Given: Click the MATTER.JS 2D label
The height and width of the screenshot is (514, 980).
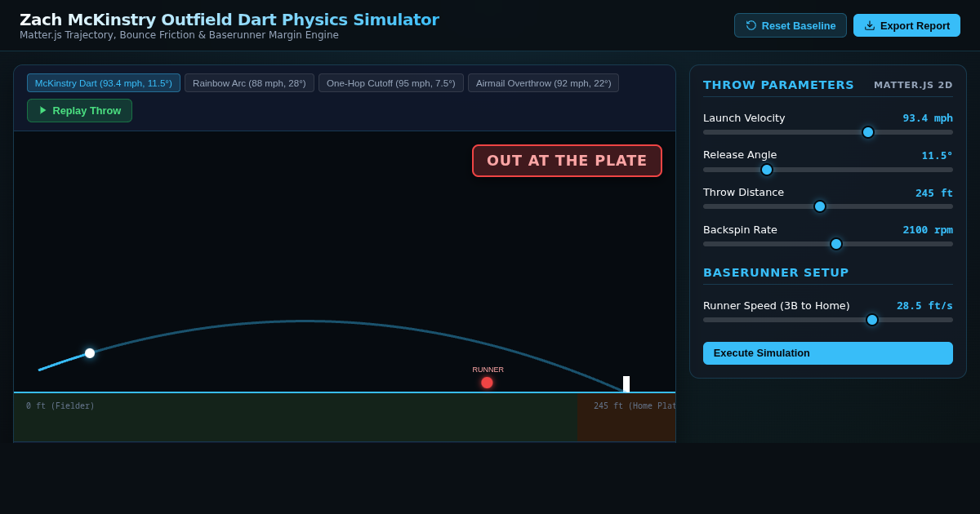Looking at the screenshot, I should pos(913,85).
